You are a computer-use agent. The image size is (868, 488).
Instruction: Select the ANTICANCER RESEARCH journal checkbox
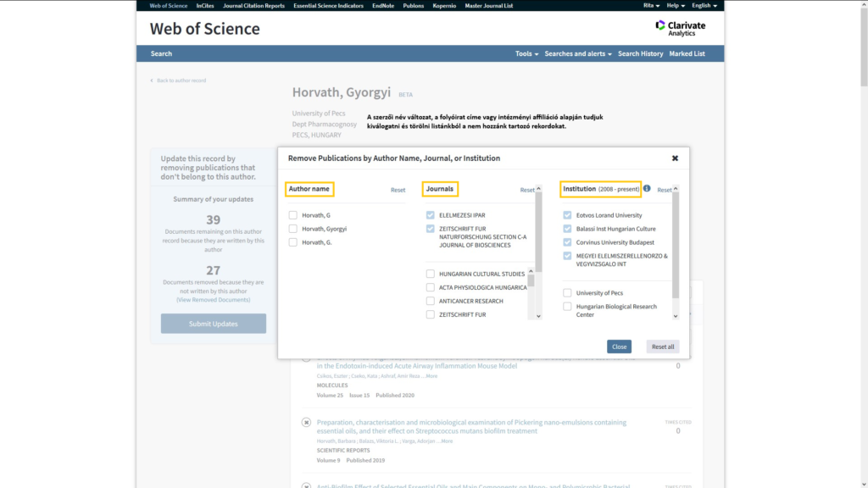click(x=430, y=301)
